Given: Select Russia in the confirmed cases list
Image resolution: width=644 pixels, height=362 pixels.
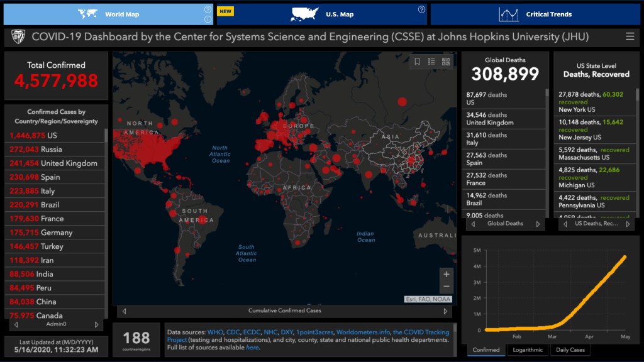Looking at the screenshot, I should pyautogui.click(x=52, y=150).
